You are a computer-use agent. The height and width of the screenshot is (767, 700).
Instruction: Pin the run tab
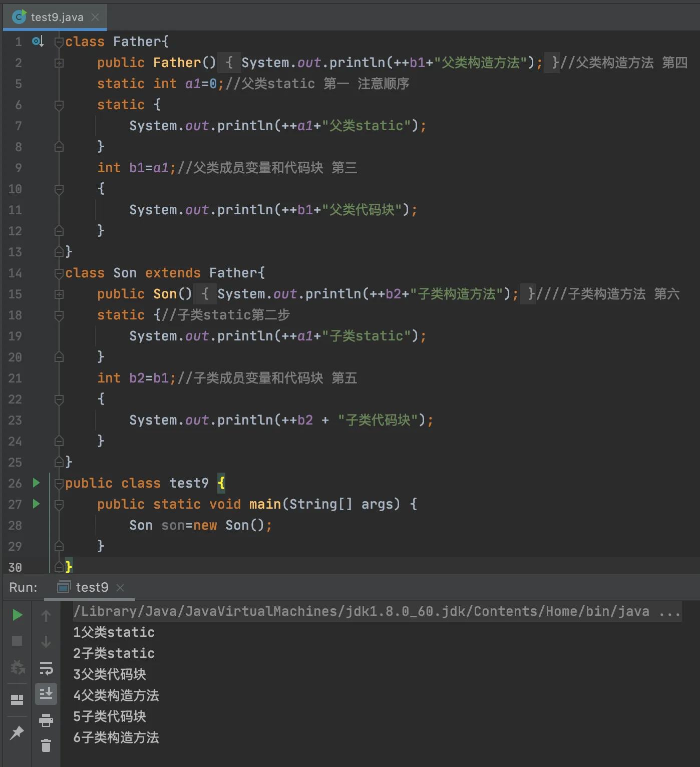click(17, 732)
